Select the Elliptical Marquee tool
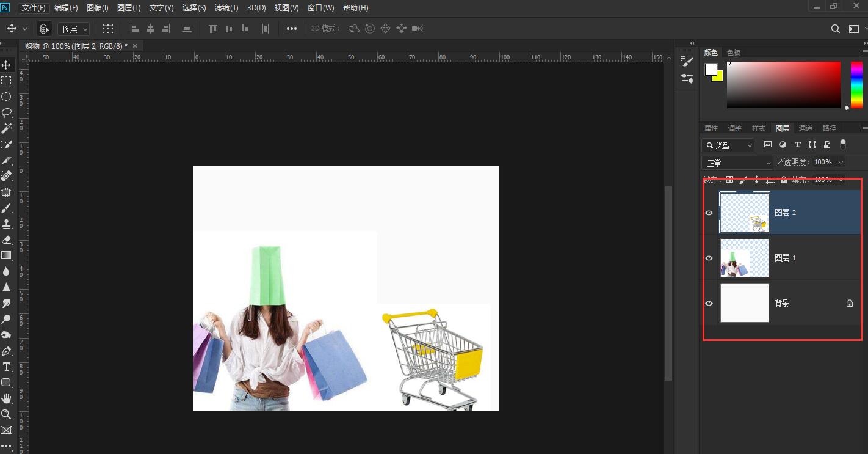The width and height of the screenshot is (868, 454). 7,97
